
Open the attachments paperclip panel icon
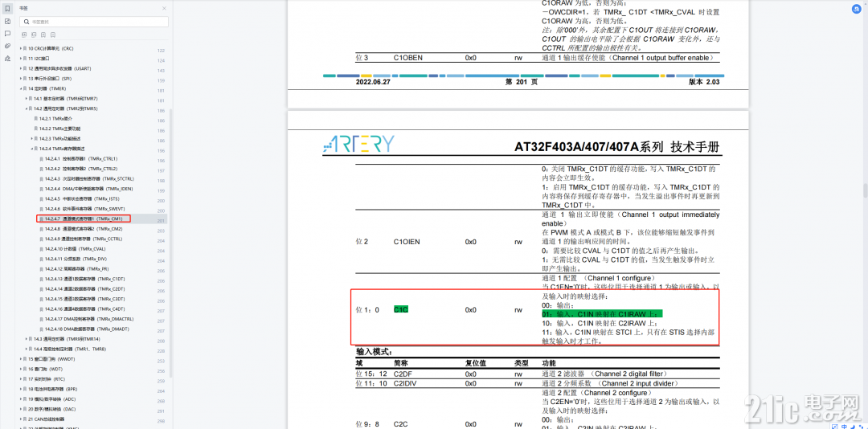[x=7, y=46]
